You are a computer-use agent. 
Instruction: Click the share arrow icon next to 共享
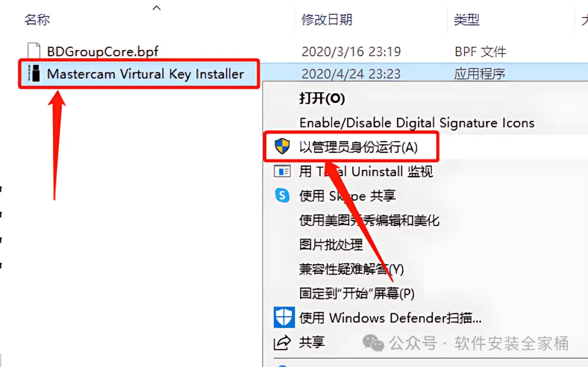click(282, 342)
